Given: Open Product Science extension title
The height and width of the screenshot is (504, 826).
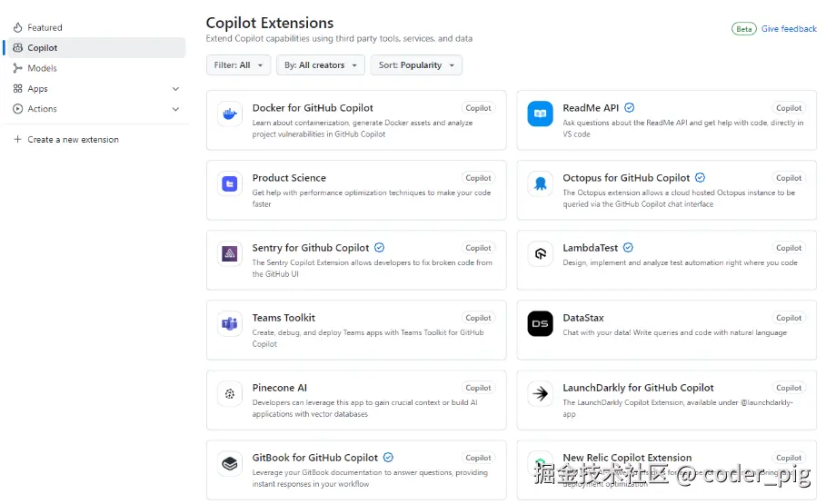Looking at the screenshot, I should [x=289, y=177].
